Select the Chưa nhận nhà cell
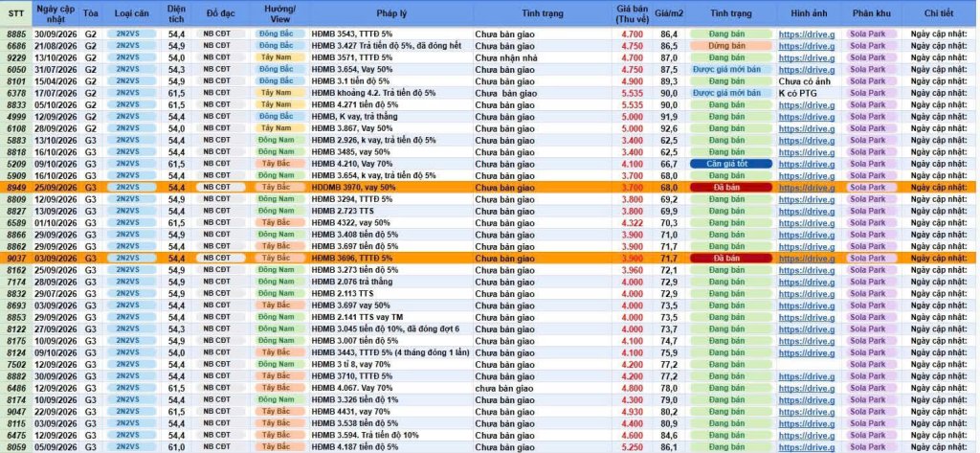The image size is (980, 453). tap(542, 58)
